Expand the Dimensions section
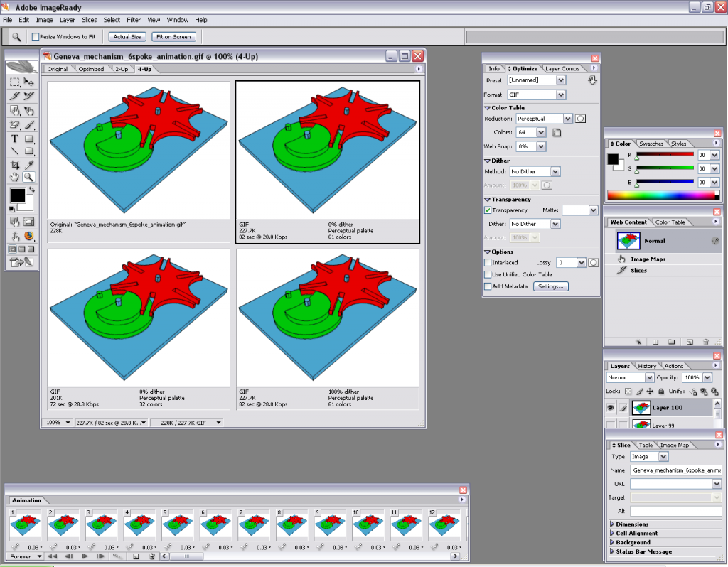Image resolution: width=728 pixels, height=567 pixels. [612, 524]
